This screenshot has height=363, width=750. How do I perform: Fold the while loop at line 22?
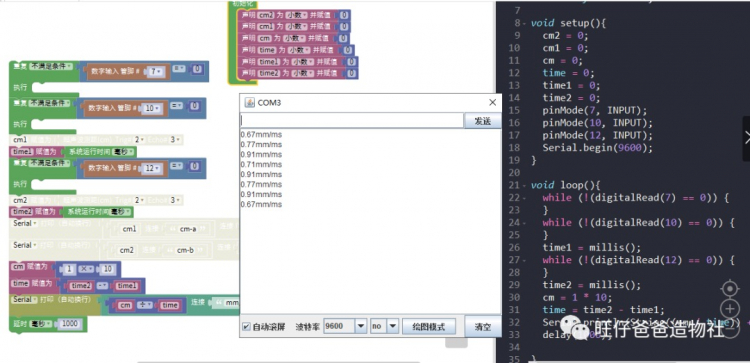pos(525,198)
